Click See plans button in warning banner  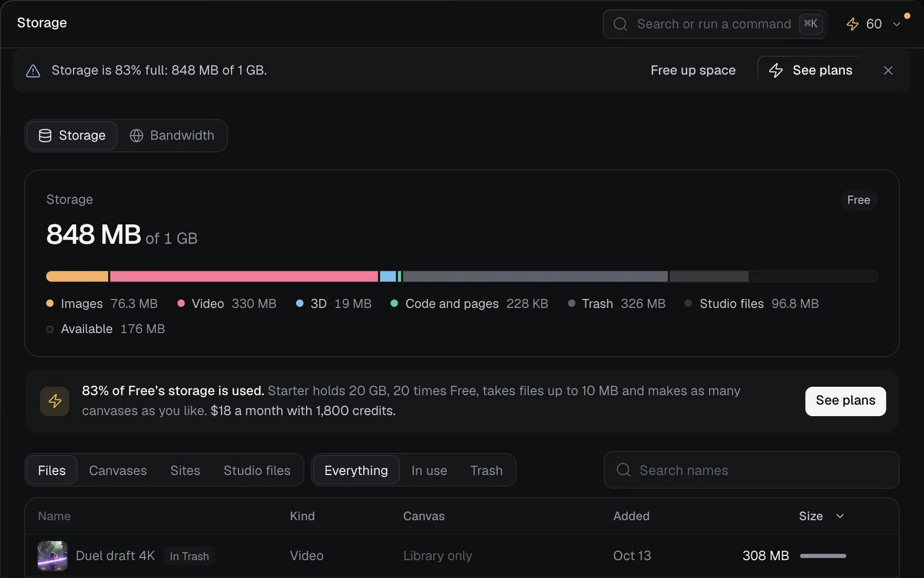(810, 71)
